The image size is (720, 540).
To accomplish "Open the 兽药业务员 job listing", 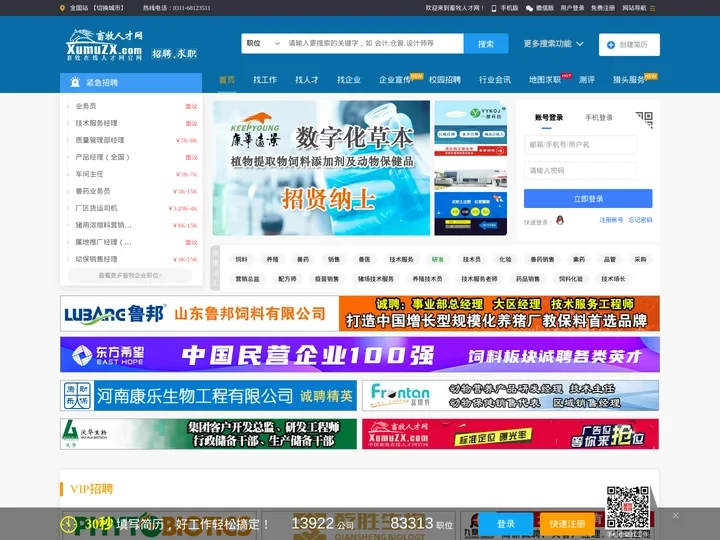I will point(93,191).
